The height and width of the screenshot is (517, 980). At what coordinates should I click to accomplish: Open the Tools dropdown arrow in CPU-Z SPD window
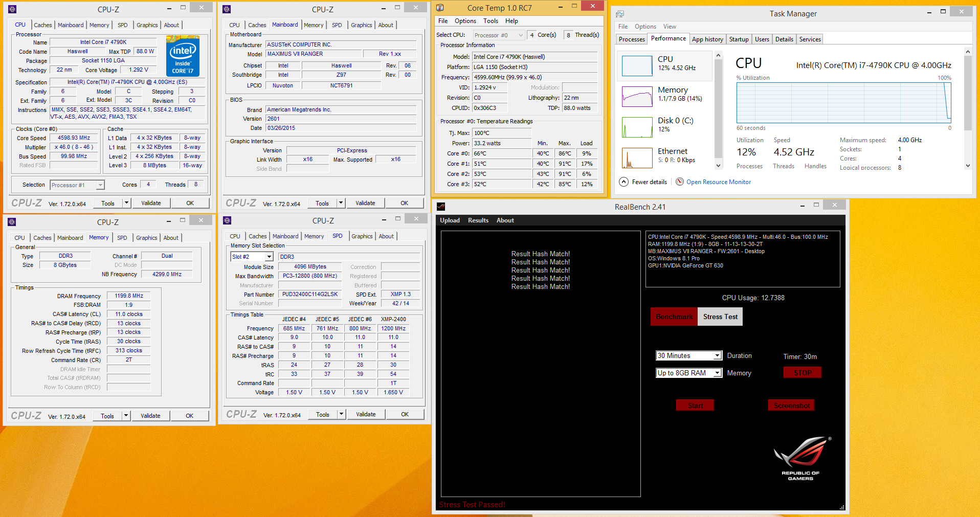[x=341, y=414]
